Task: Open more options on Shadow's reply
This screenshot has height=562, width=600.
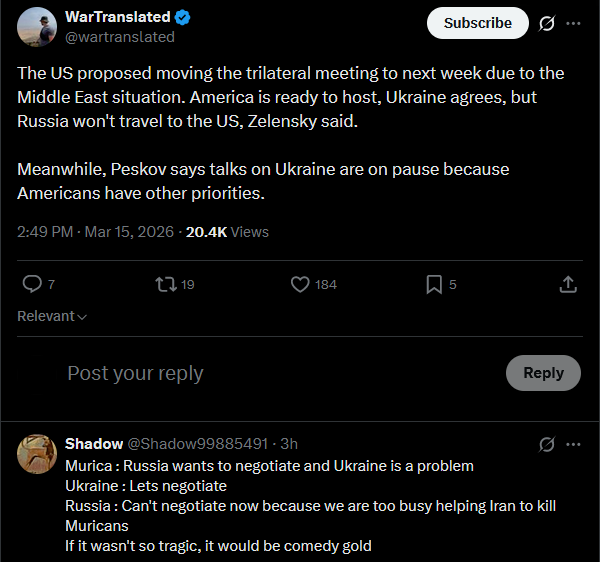Action: 573,444
